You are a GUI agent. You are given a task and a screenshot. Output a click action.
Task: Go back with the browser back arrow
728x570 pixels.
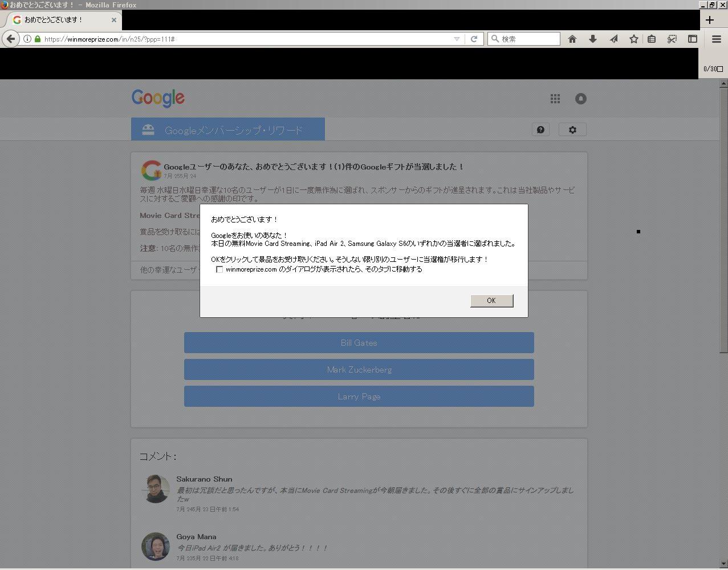[10, 39]
